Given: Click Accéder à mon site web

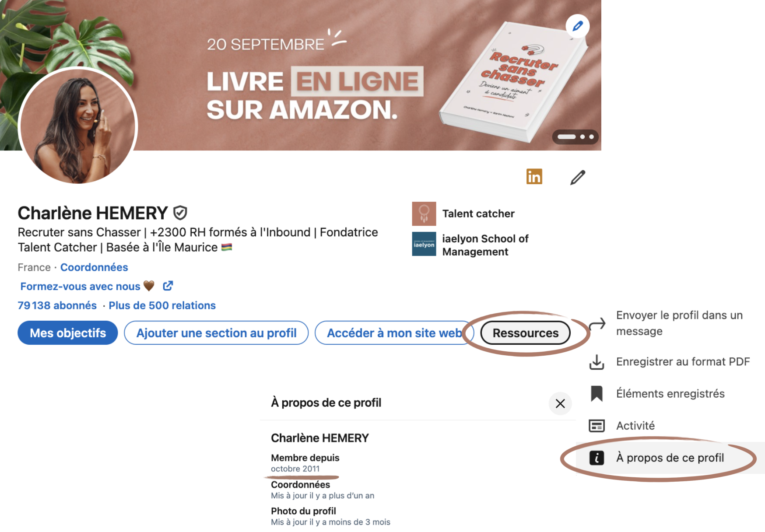Looking at the screenshot, I should coord(394,333).
